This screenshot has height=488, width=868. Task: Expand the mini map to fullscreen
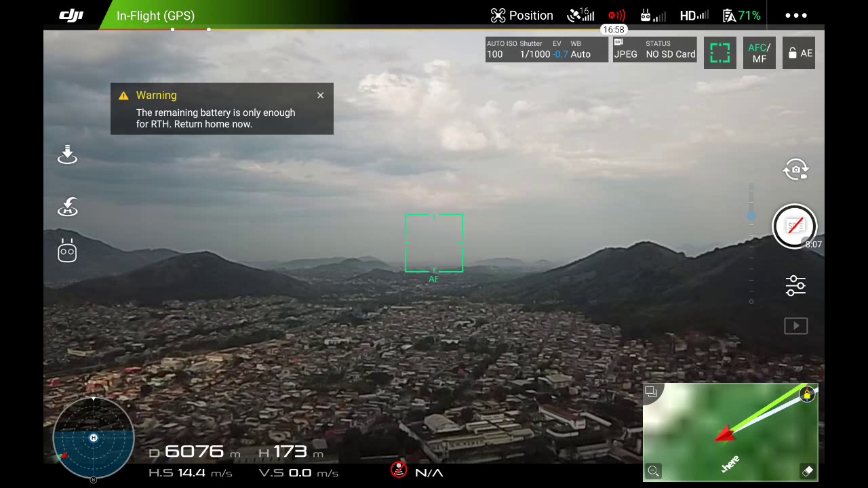pyautogui.click(x=651, y=391)
